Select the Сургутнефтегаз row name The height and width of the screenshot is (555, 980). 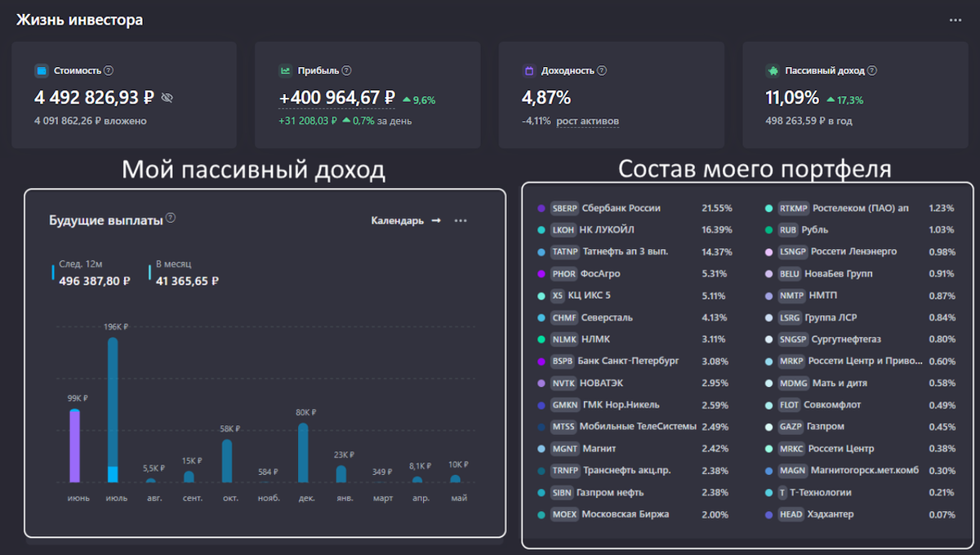point(846,339)
